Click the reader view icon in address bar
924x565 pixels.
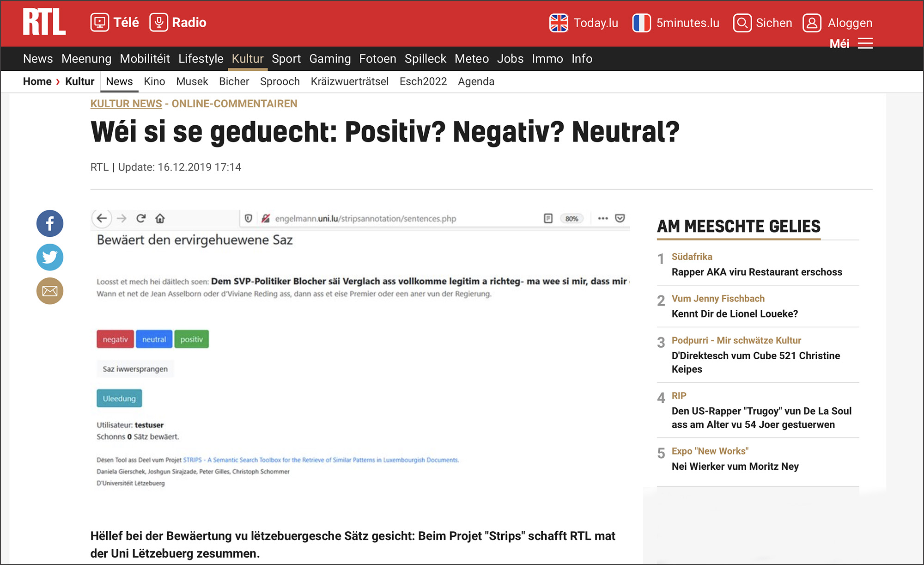point(548,218)
